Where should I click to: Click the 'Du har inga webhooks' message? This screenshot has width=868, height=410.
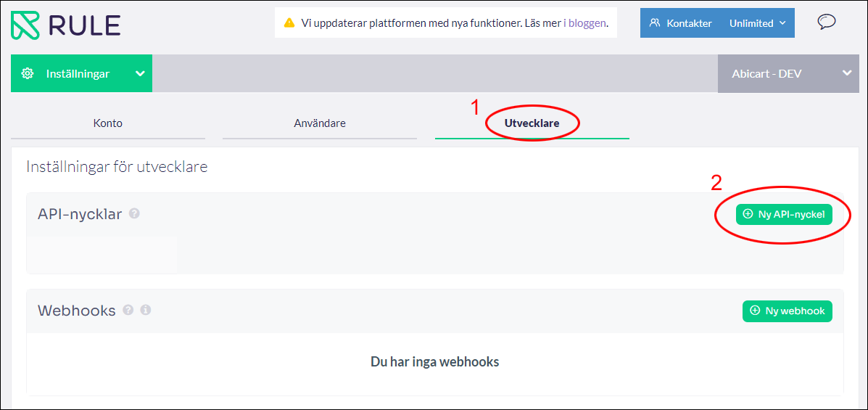(x=434, y=361)
